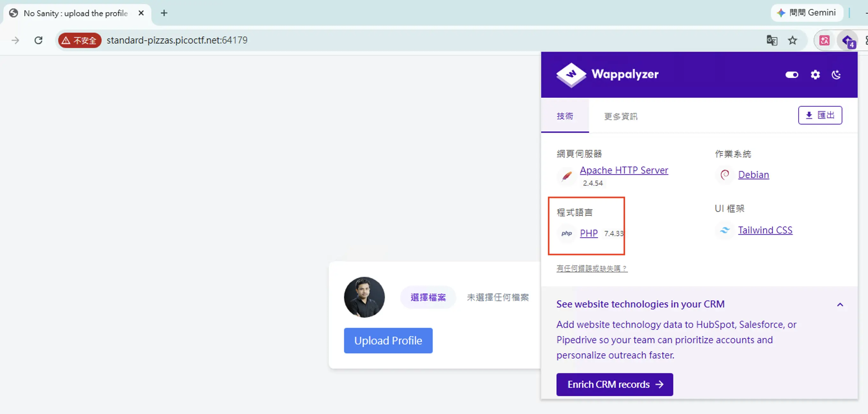
Task: Focus the address bar URL
Action: pyautogui.click(x=177, y=41)
